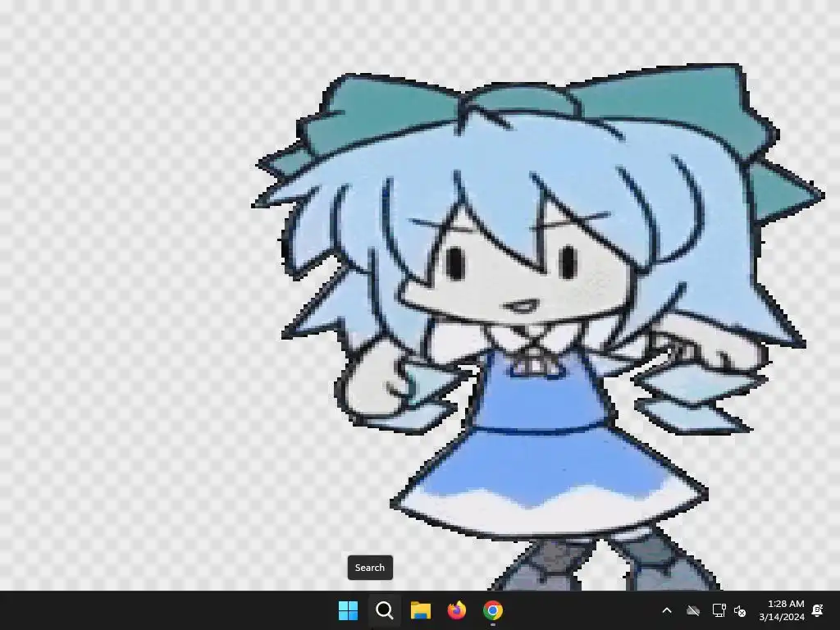Open Search from the taskbar
Viewport: 840px width, 630px height.
(384, 610)
